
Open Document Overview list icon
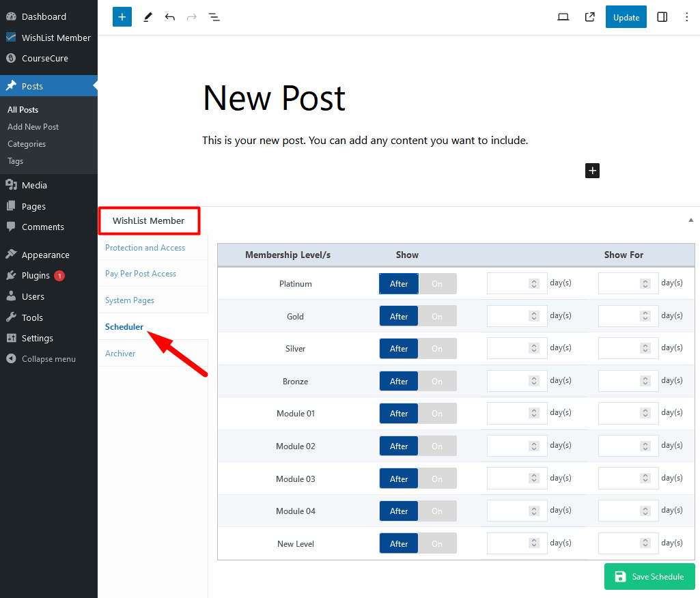[x=214, y=17]
